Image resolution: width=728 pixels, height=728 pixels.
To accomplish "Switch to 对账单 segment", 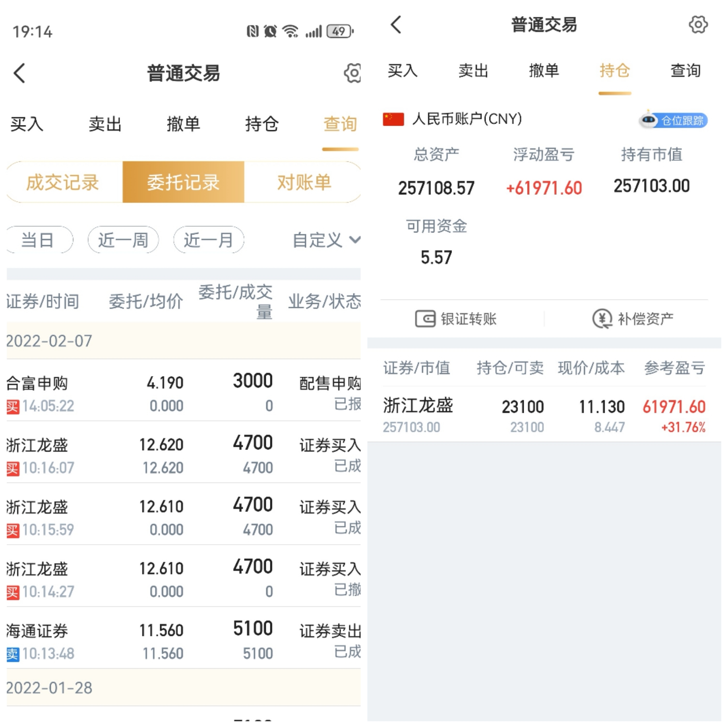I will (304, 182).
